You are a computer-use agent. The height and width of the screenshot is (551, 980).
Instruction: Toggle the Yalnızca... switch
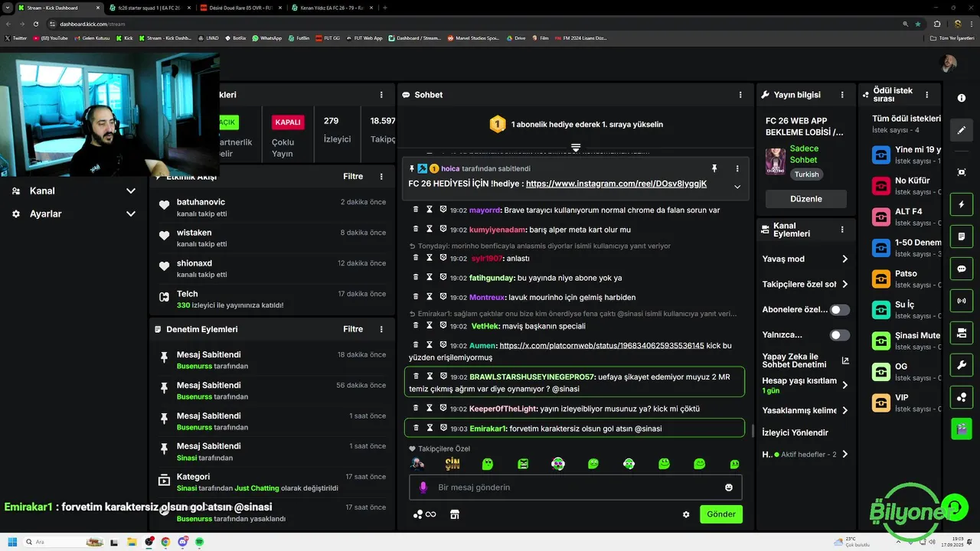point(840,335)
